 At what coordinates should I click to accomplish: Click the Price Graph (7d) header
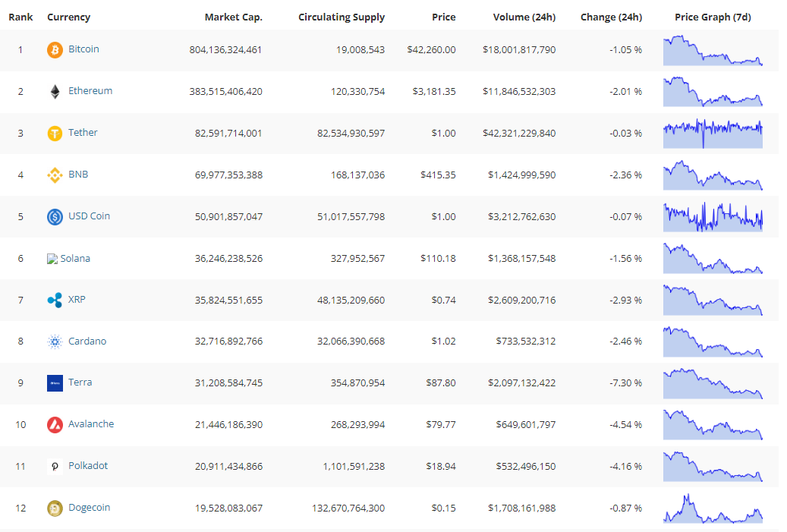(713, 17)
